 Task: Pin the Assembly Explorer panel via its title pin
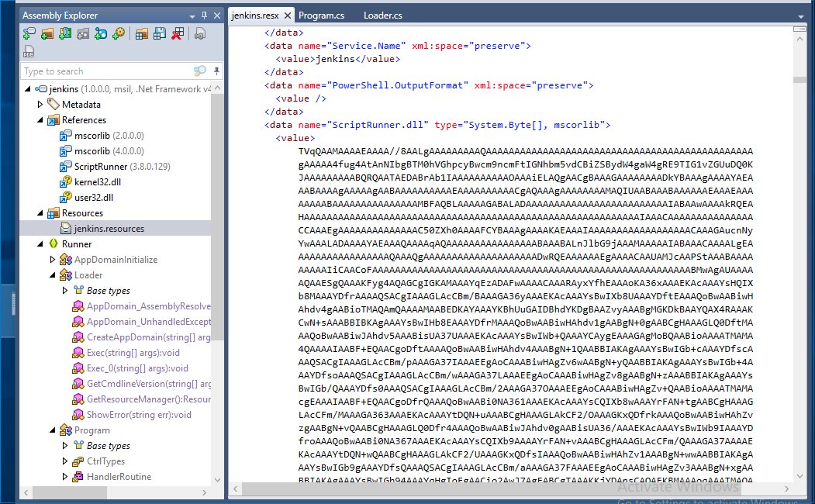[204, 16]
